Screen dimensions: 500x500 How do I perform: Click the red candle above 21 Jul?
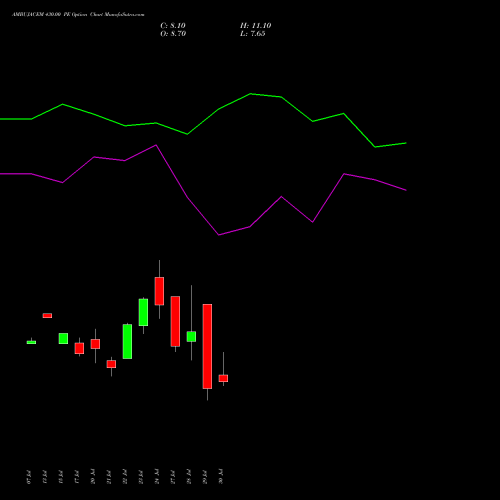pos(111,364)
